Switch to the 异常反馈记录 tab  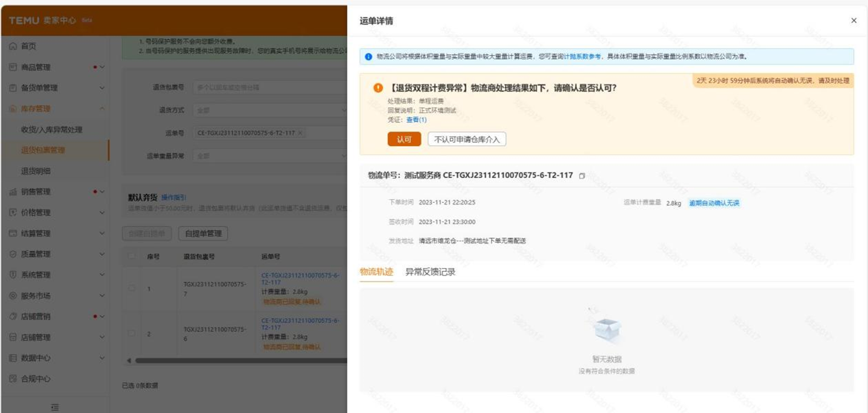click(x=430, y=272)
